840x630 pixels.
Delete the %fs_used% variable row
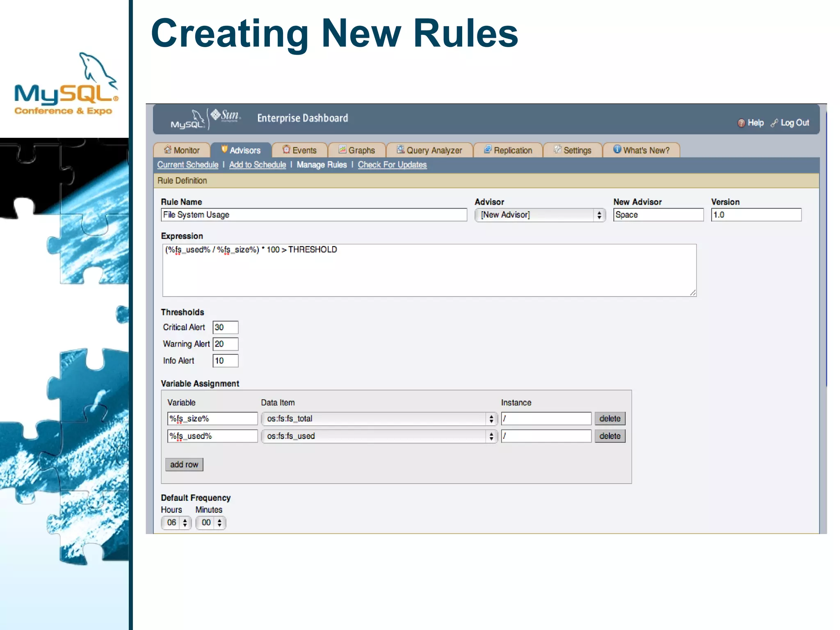click(x=610, y=436)
